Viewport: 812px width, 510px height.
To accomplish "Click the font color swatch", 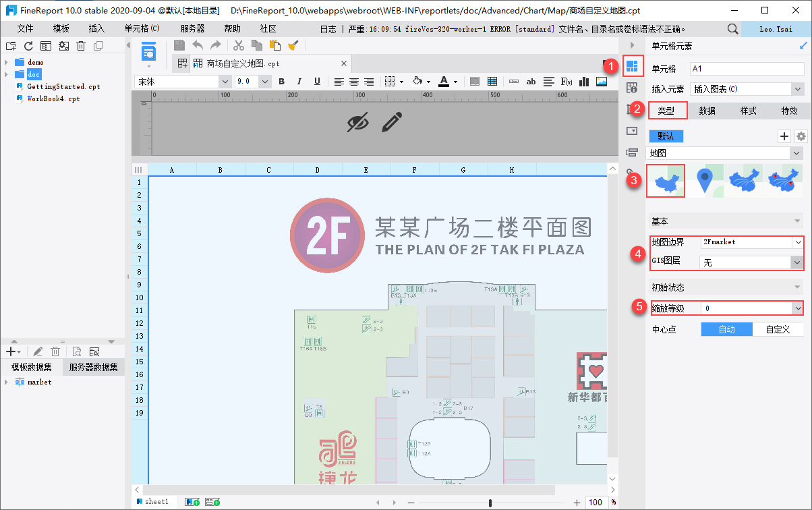I will (x=443, y=82).
